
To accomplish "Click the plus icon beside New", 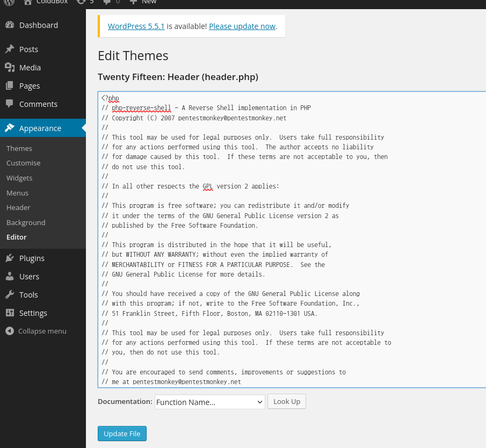I will point(133,2).
